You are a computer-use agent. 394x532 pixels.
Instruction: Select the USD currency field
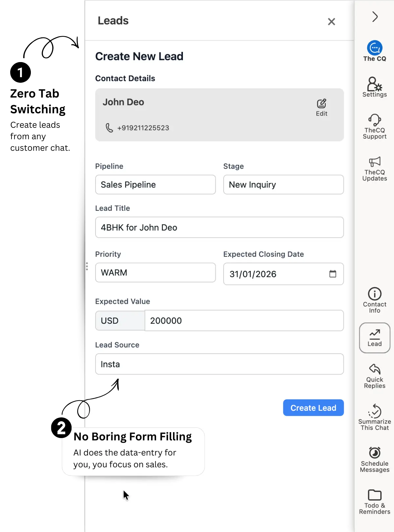[x=120, y=321]
